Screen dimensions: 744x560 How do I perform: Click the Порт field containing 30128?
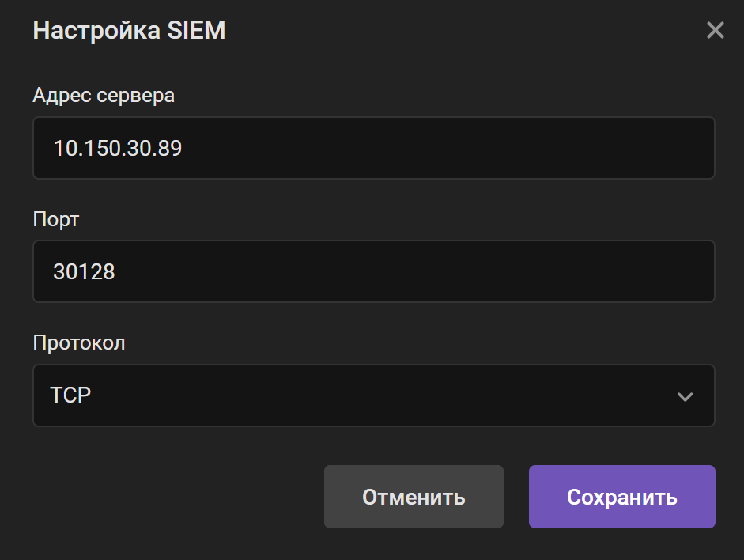(x=374, y=271)
